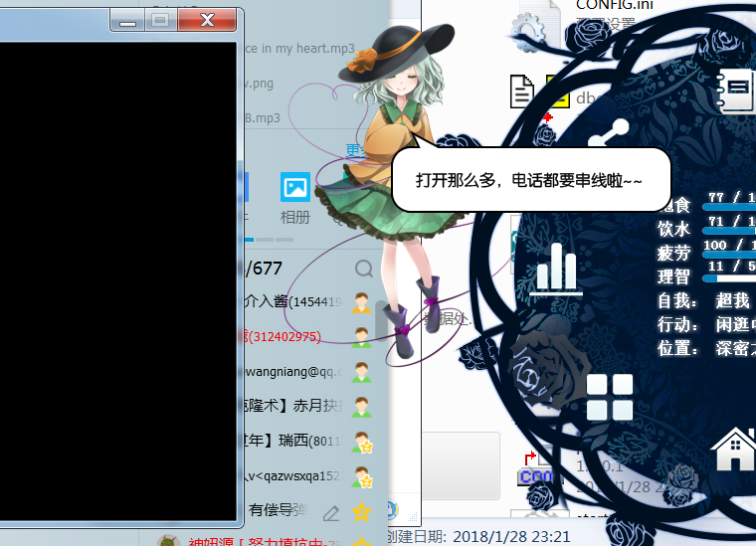Select member 赤月抉

(293, 406)
